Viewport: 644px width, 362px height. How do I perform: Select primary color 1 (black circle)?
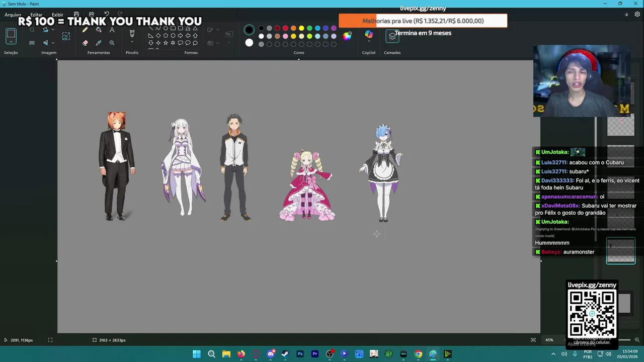249,30
